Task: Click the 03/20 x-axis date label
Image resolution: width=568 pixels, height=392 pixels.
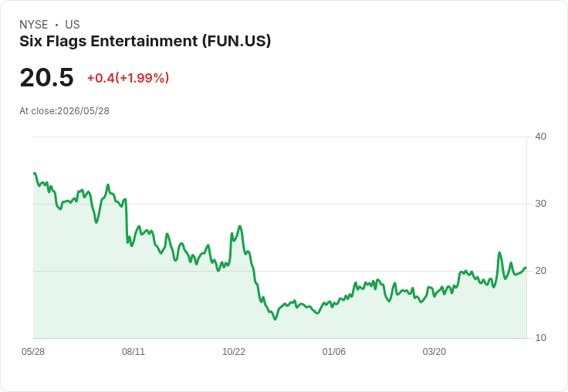Action: click(434, 352)
